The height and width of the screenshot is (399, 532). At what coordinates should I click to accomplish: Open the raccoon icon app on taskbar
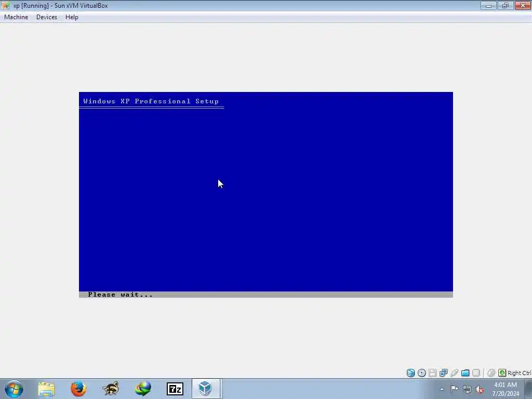111,389
